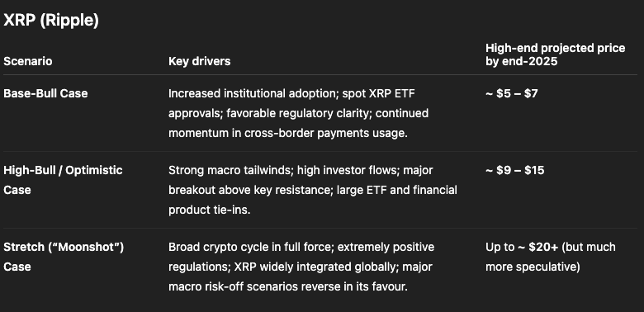644x312 pixels.
Task: Select the Scenario column header
Action: pos(27,61)
